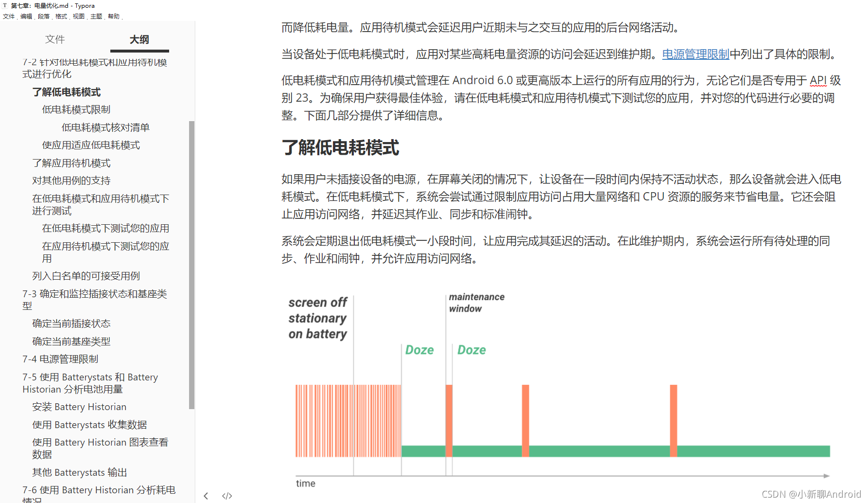Jump to outline item 低电耗模式限制
Image resolution: width=868 pixels, height=503 pixels.
[x=76, y=109]
